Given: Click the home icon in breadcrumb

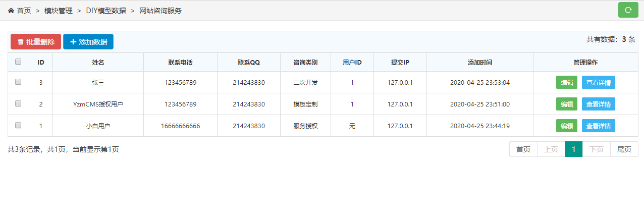Looking at the screenshot, I should click(x=11, y=11).
